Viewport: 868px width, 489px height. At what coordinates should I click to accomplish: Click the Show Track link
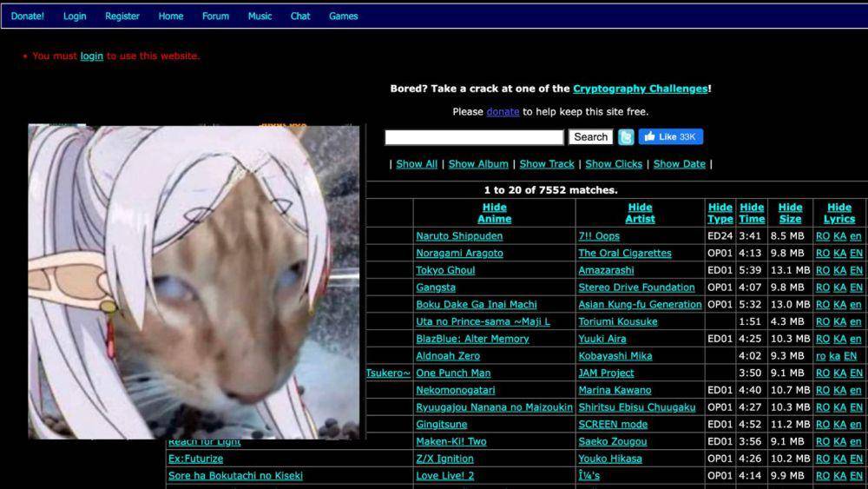click(x=547, y=164)
